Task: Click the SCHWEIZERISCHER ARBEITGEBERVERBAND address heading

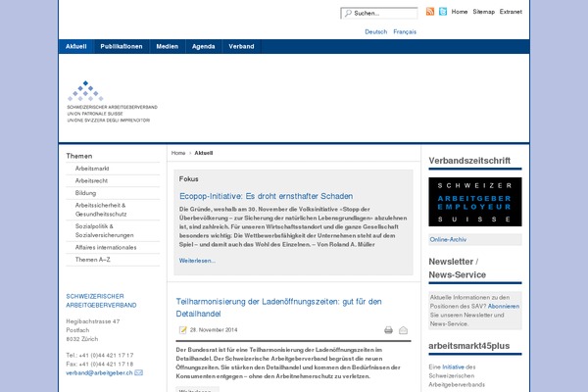Action: pyautogui.click(x=101, y=301)
